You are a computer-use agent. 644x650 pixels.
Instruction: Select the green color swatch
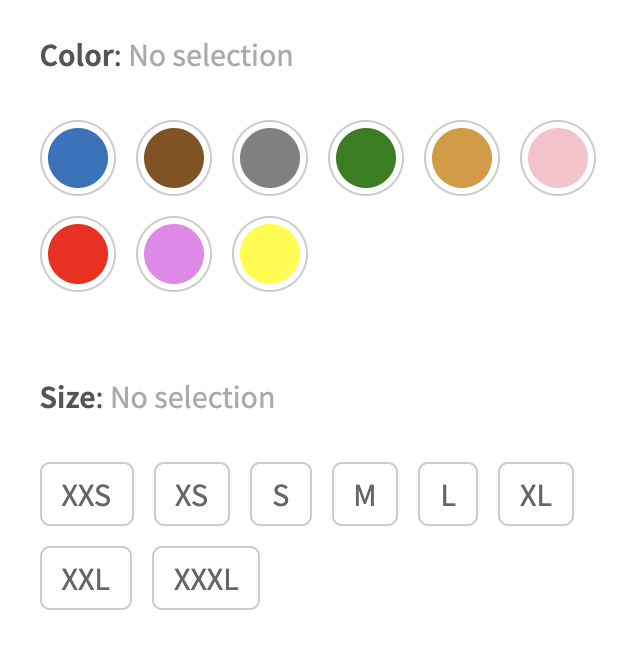(x=366, y=158)
